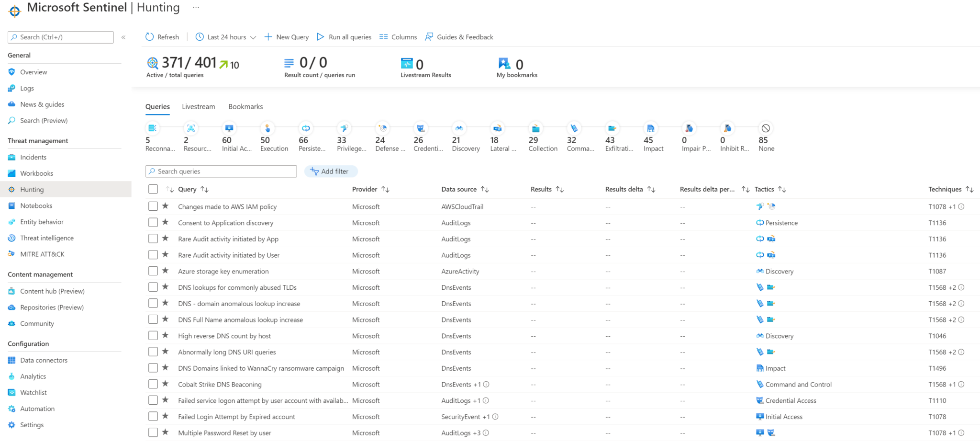Viewport: 980px width, 444px height.
Task: Click into the Search queries field
Action: 221,171
